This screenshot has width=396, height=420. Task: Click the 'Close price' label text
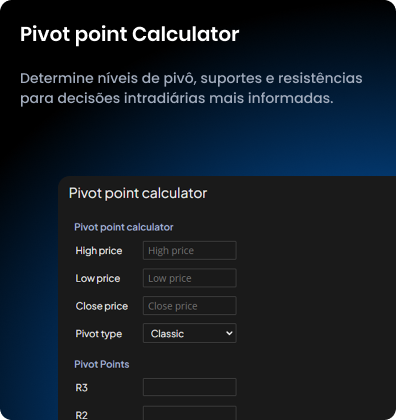point(102,306)
